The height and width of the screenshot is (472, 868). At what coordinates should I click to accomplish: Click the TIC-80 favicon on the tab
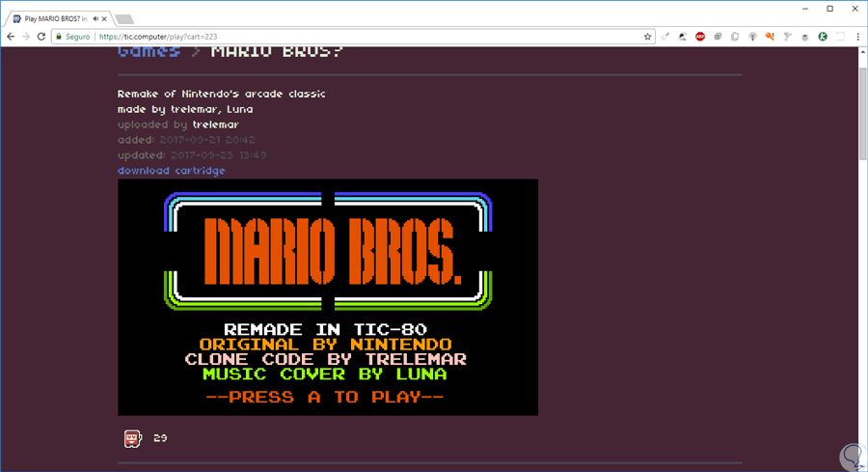pos(17,19)
